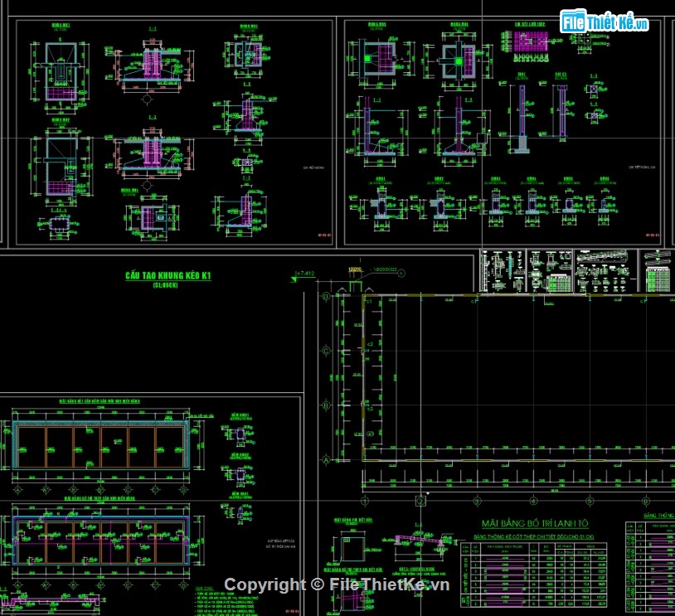Image resolution: width=675 pixels, height=616 pixels.
Task: Select the magenta mesh detail at the top right sheet
Action: [531, 41]
